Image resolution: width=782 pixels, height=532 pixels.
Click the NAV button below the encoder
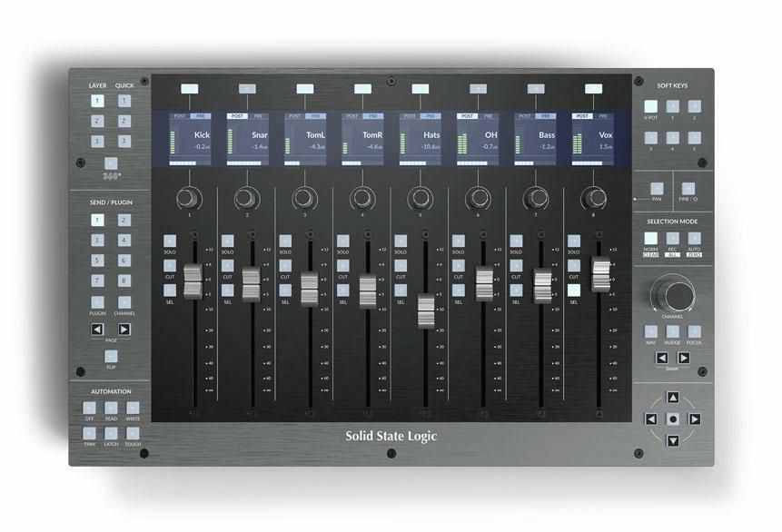[x=651, y=331]
